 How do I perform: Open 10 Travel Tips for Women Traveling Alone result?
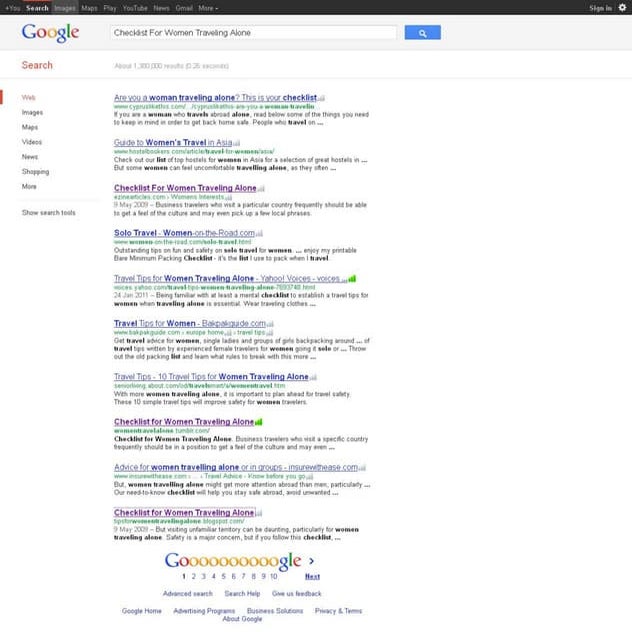(x=211, y=377)
